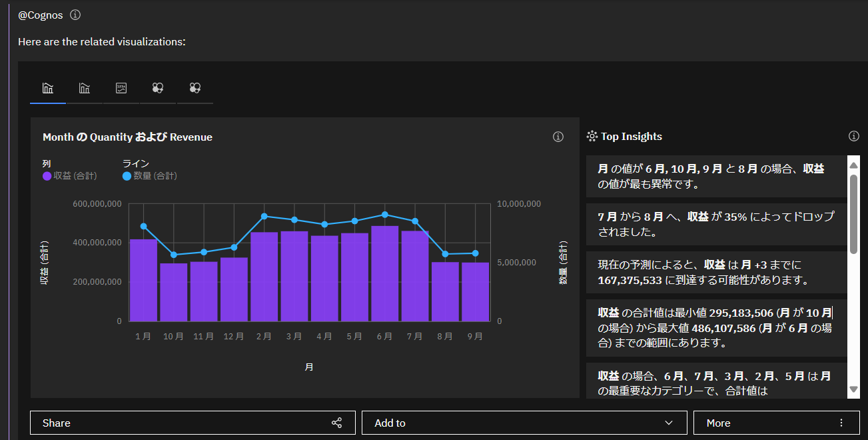
Task: Open the bubble chart tab beside the summary tab
Action: 158,88
